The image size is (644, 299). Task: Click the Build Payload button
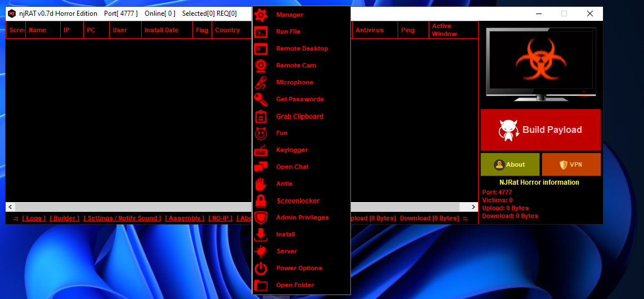[541, 130]
